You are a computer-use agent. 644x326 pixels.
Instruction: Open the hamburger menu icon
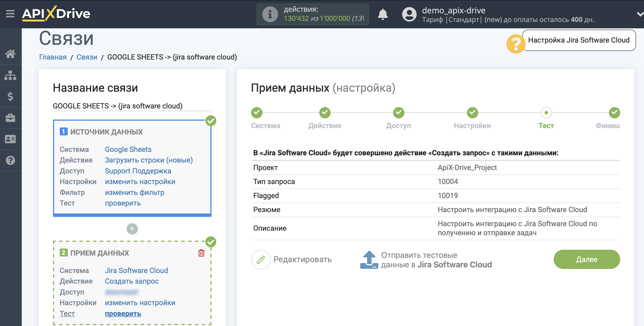10,14
